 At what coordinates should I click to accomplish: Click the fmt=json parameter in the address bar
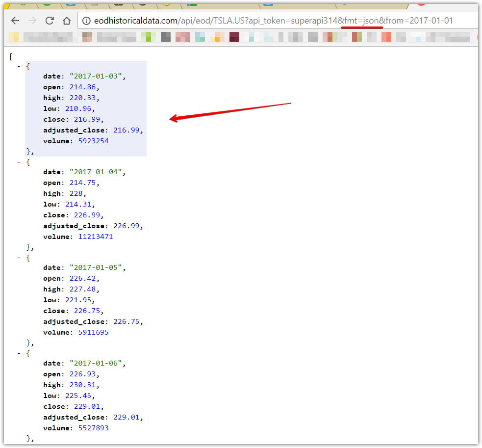tap(362, 21)
